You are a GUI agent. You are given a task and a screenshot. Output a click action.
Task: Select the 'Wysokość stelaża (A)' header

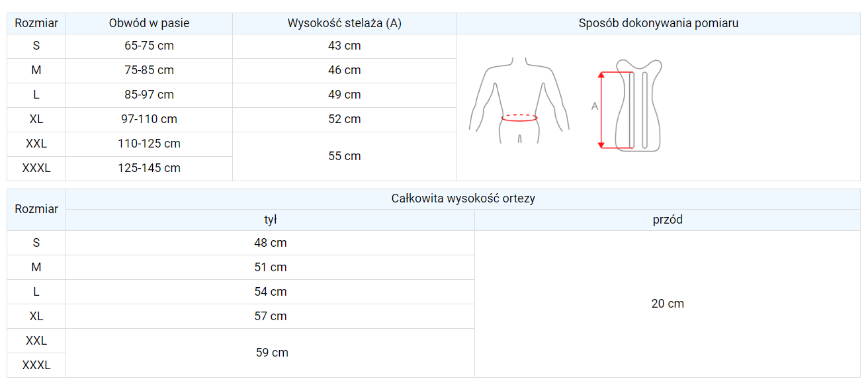tap(344, 23)
